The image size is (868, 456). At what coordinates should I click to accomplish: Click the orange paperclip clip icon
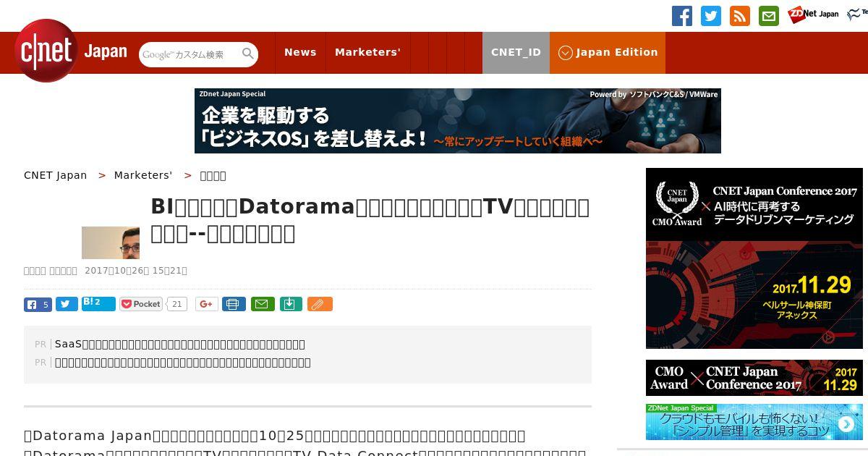(320, 305)
